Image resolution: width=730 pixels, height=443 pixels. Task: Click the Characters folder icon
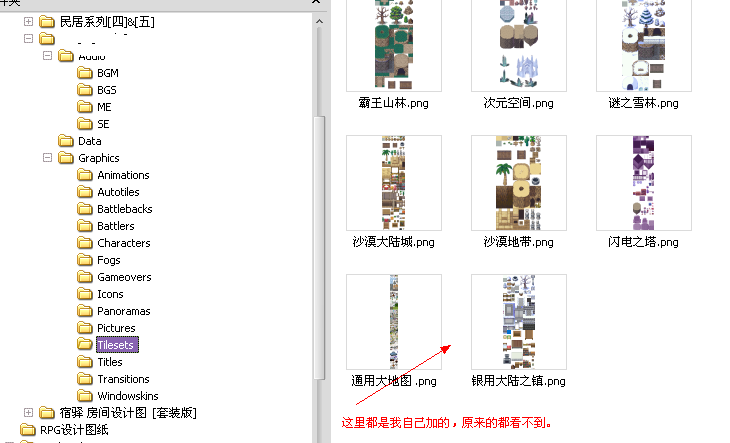click(x=85, y=242)
